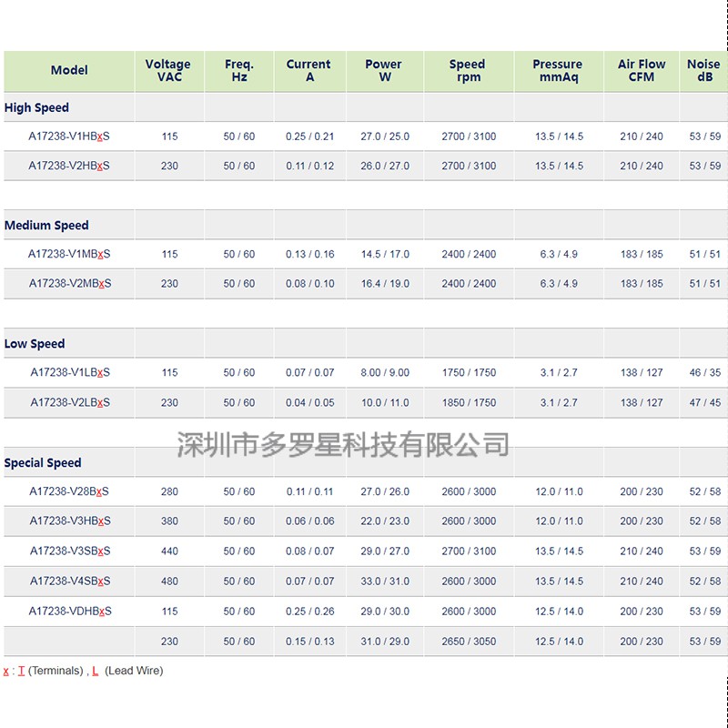Click the Low Speed section heading

[35, 344]
